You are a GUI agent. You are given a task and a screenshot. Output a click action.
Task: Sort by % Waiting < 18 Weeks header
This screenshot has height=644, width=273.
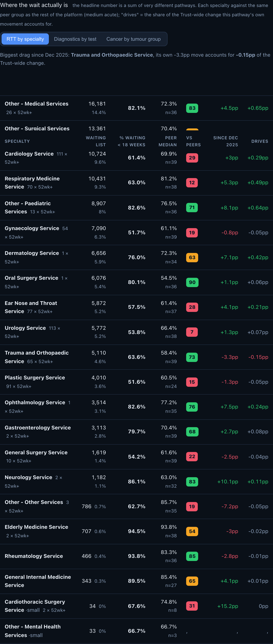coord(131,141)
